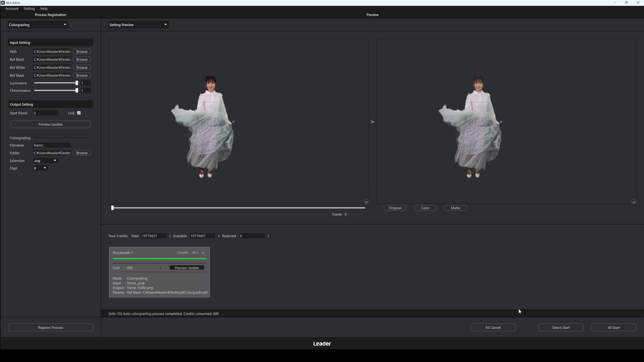Click the output Folder path field
Viewport: 644px width, 362px height.
52,153
